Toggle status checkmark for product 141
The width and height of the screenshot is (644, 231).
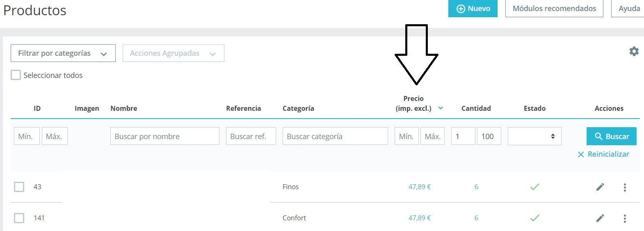pos(534,218)
